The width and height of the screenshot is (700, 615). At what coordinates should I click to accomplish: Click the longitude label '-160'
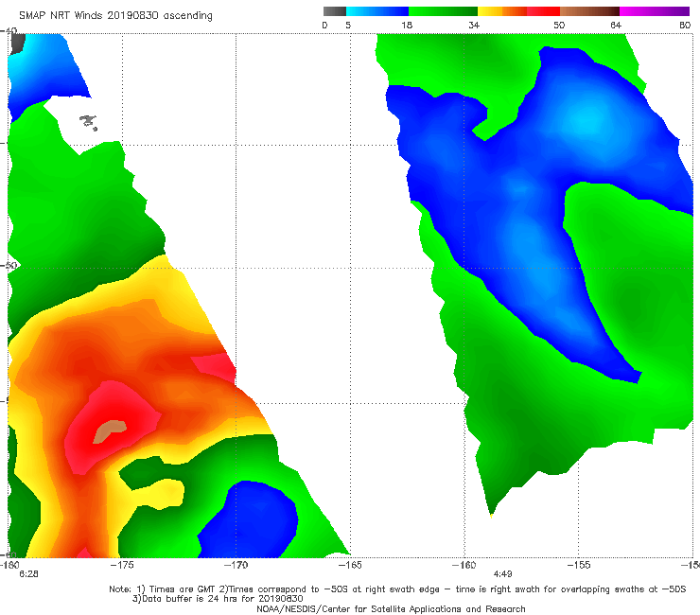click(464, 565)
